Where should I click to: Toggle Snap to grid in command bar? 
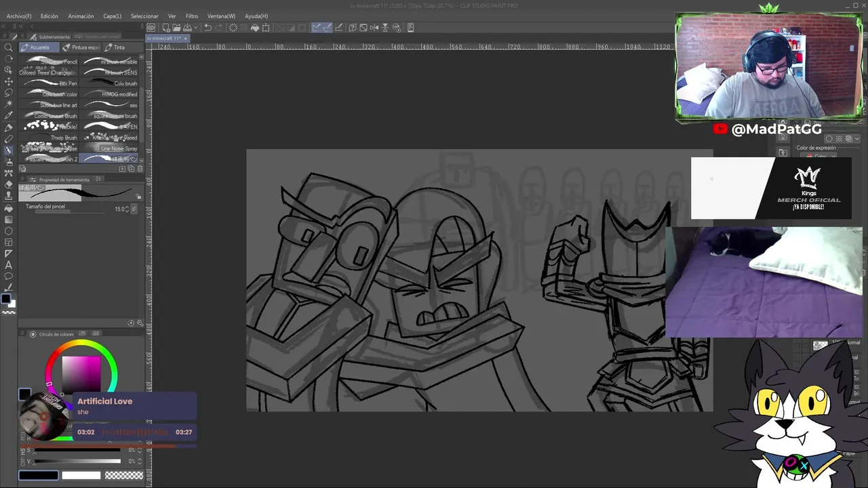pyautogui.click(x=338, y=28)
